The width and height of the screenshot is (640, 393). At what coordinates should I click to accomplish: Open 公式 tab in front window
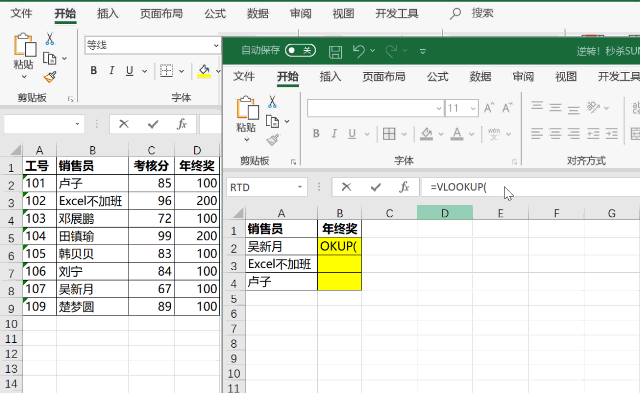coord(438,76)
